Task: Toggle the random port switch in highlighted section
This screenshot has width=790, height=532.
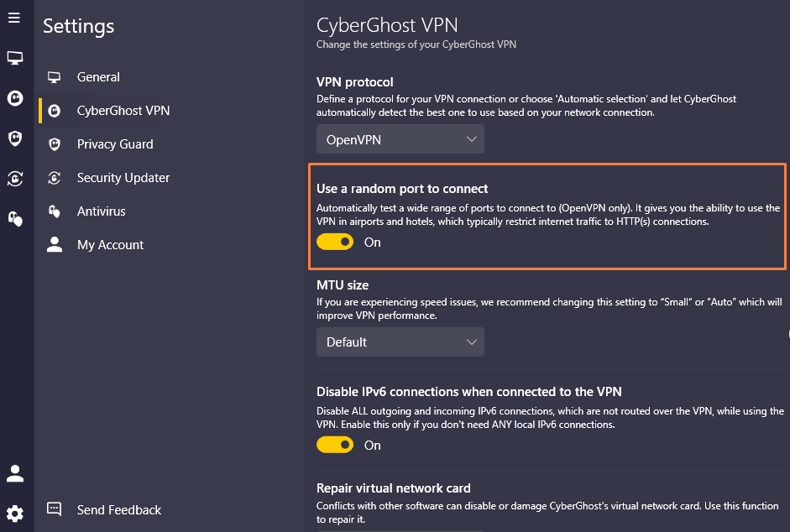Action: point(335,242)
